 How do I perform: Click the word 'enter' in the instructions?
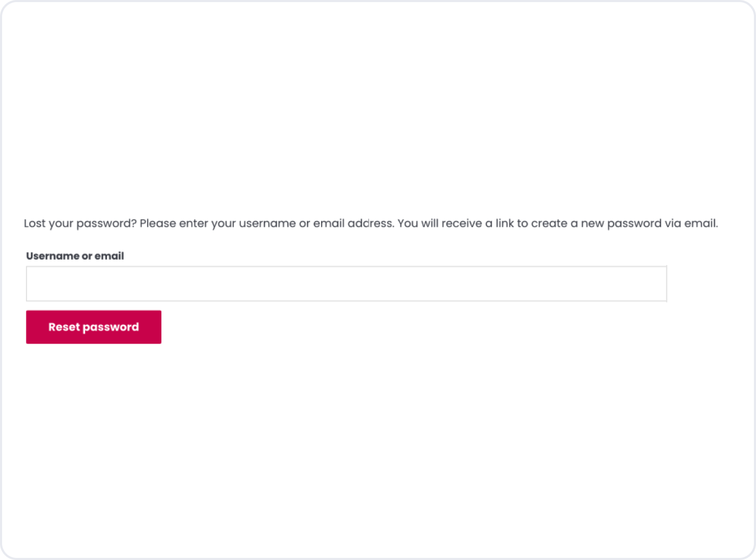click(194, 224)
